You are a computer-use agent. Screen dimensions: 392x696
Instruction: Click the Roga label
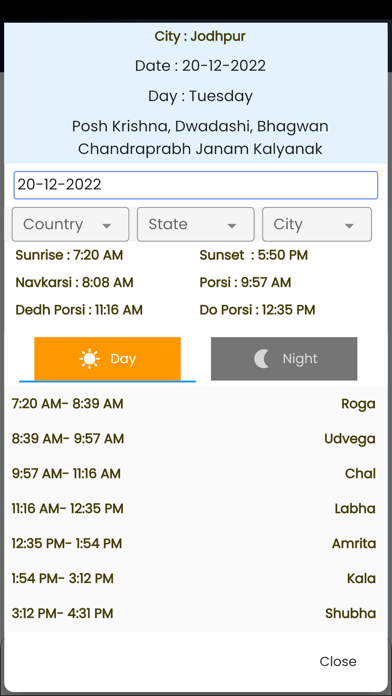pos(358,404)
